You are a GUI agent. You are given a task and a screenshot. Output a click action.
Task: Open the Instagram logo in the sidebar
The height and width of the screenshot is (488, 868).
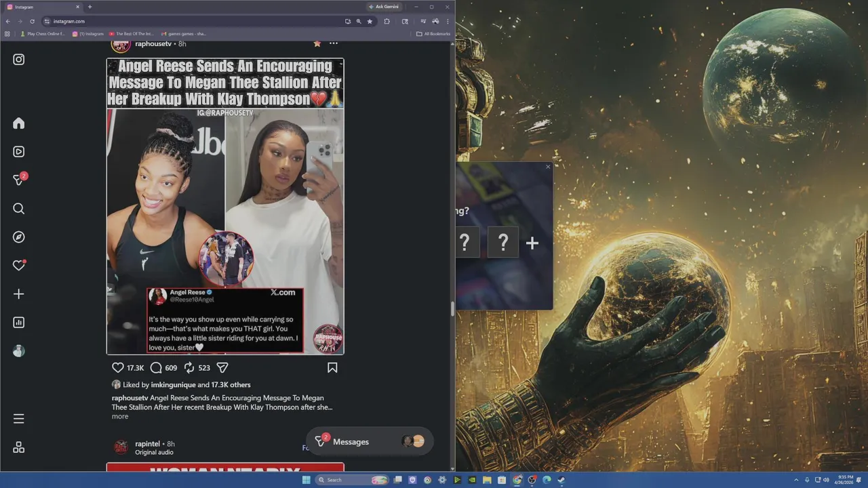click(19, 60)
